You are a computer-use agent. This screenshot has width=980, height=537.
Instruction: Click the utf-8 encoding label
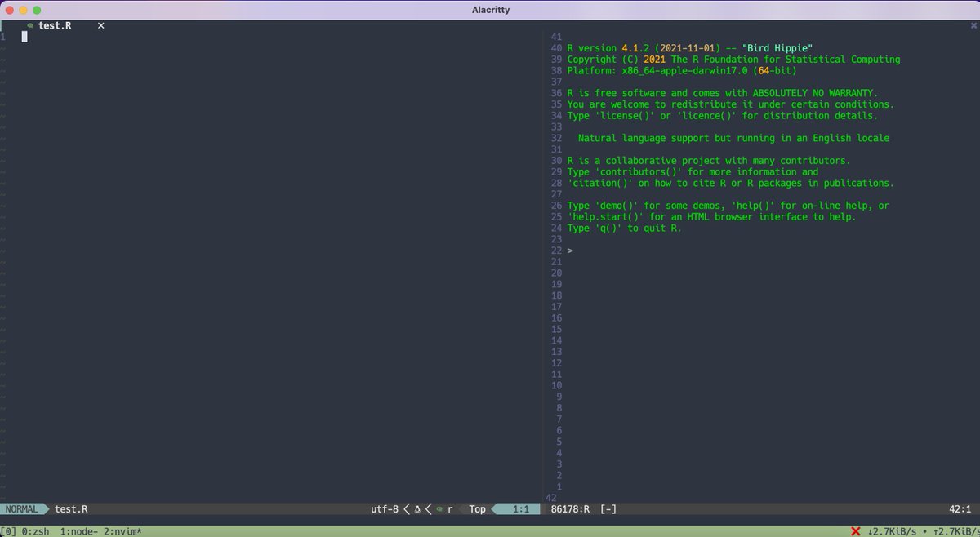point(385,509)
